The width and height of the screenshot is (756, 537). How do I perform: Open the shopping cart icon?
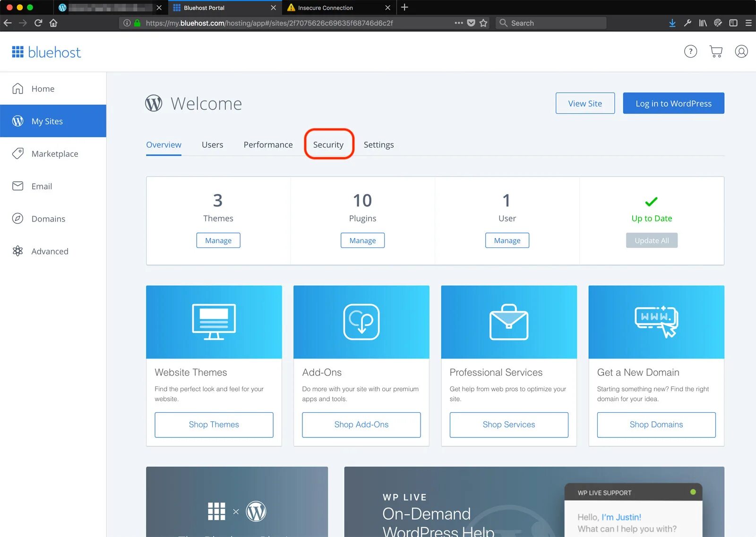tap(716, 51)
